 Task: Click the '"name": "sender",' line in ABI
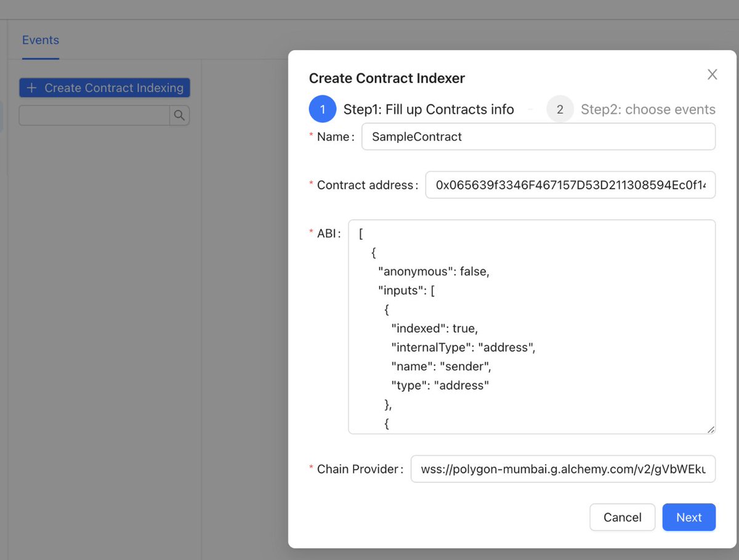[441, 367]
